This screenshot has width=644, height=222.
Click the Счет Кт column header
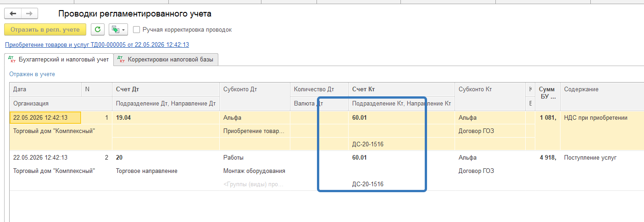(401, 89)
